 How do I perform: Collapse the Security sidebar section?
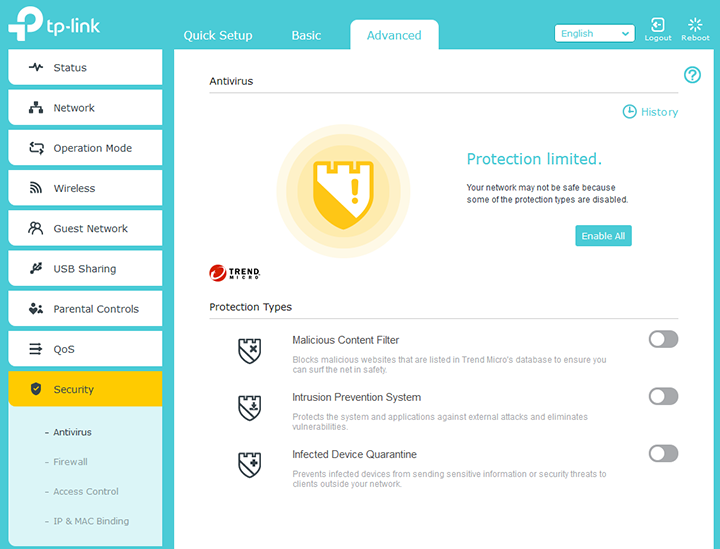[x=85, y=389]
